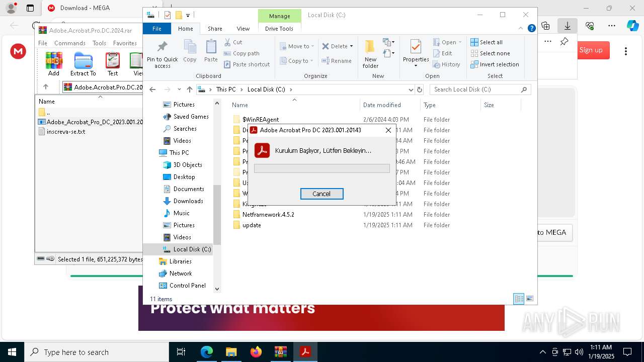644x362 pixels.
Task: Click Extract To in WinRAR toolbar
Action: pos(83,64)
